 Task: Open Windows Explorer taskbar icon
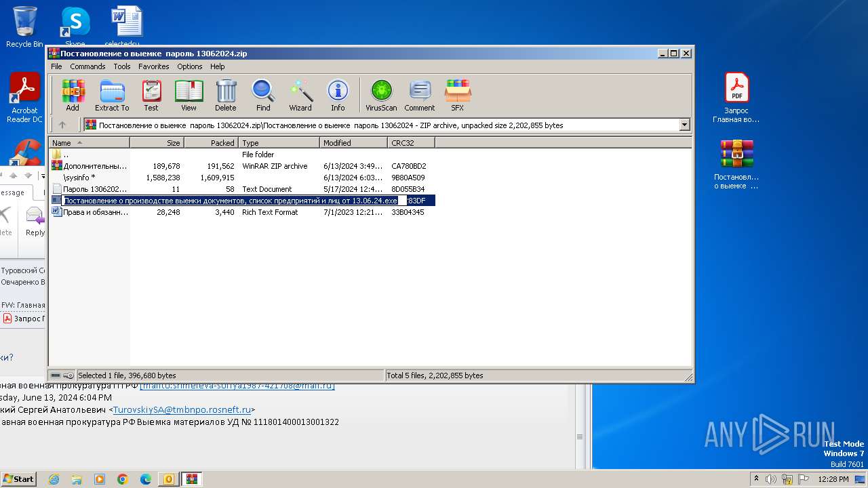pyautogui.click(x=77, y=479)
